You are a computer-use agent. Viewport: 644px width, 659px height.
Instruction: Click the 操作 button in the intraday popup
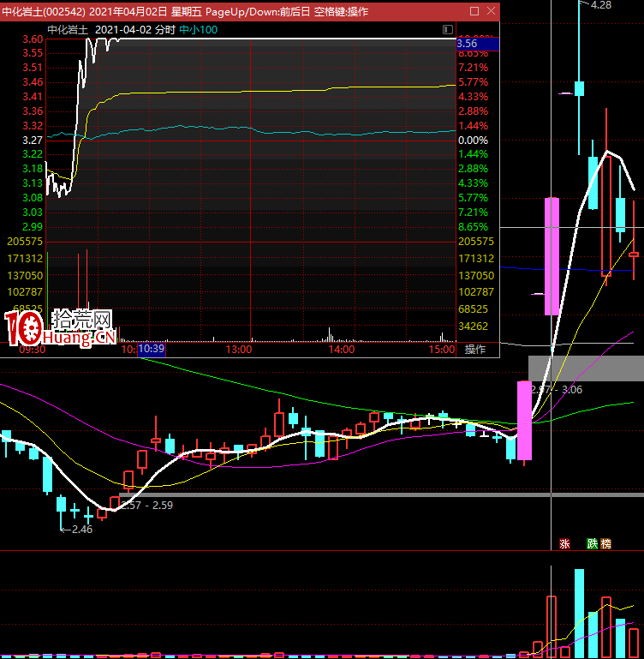click(x=475, y=350)
